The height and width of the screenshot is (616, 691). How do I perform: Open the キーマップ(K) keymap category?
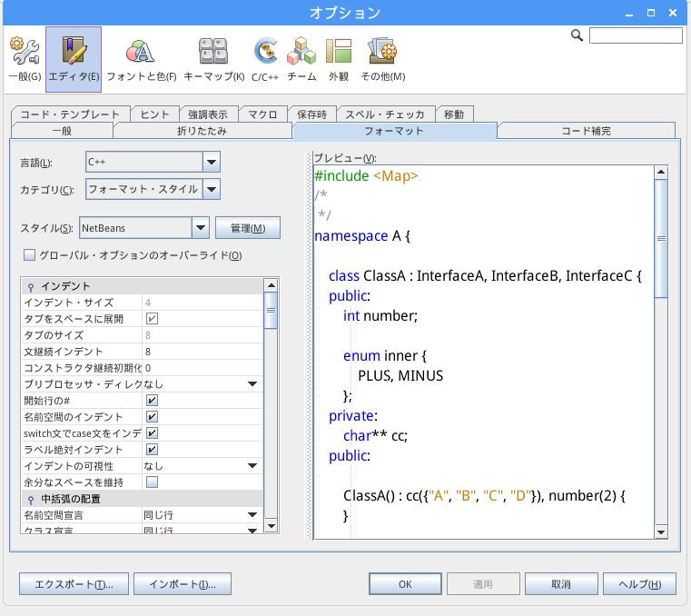tap(213, 58)
